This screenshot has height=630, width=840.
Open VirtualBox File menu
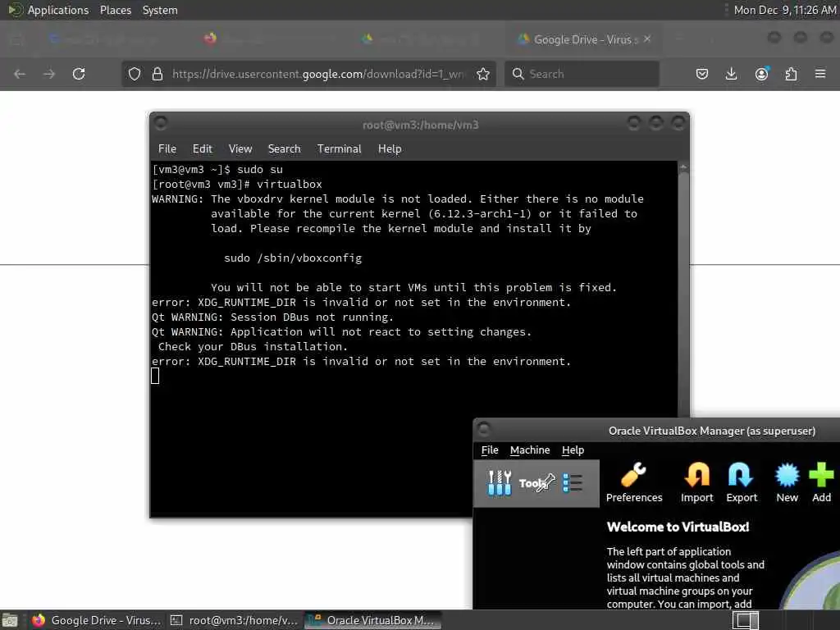490,450
